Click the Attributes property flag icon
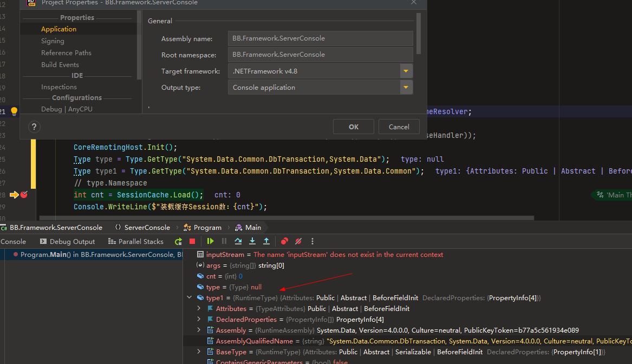Screen dimensions: 632x364 coord(210,309)
